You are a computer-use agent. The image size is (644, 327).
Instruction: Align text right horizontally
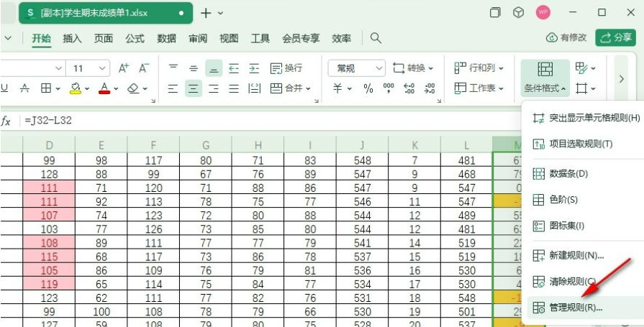(214, 88)
